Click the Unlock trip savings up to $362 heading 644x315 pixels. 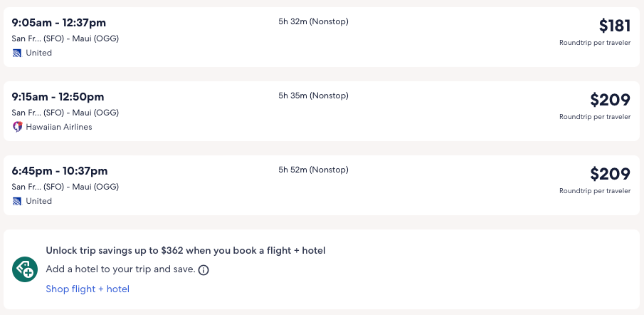tap(186, 251)
